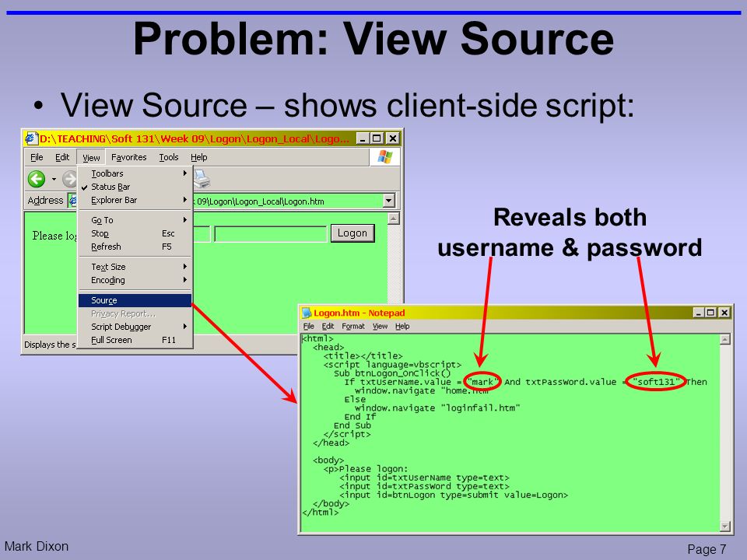Open Notepad's View menu
Screen dimensions: 747x560
click(380, 326)
